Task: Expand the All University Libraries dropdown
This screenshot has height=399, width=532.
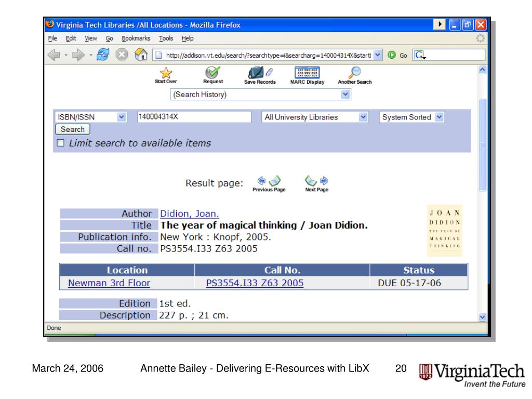Action: click(314, 117)
